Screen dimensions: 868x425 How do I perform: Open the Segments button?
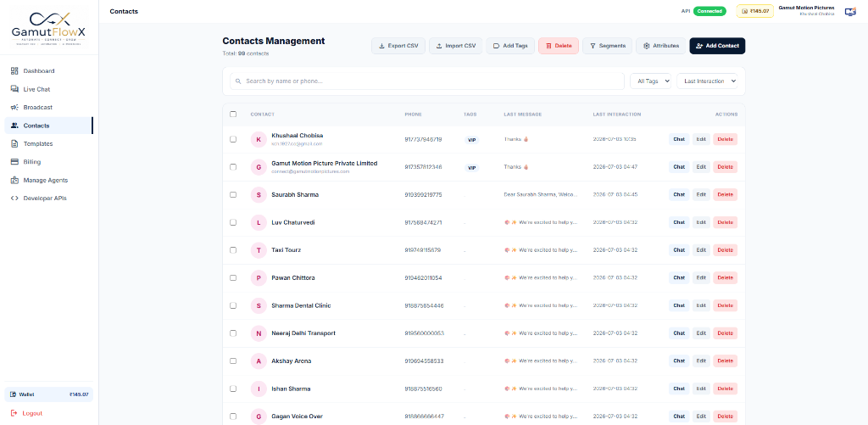tap(607, 46)
